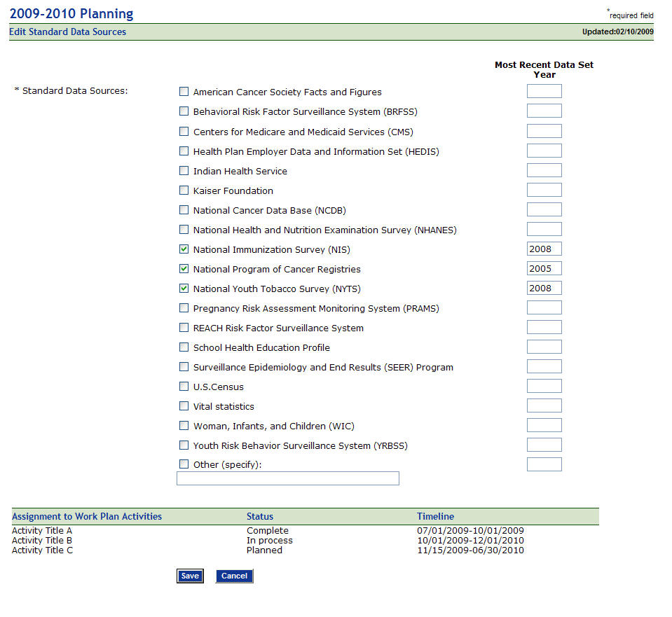Click School Health Education Profile year field
672x617 pixels.
[544, 347]
